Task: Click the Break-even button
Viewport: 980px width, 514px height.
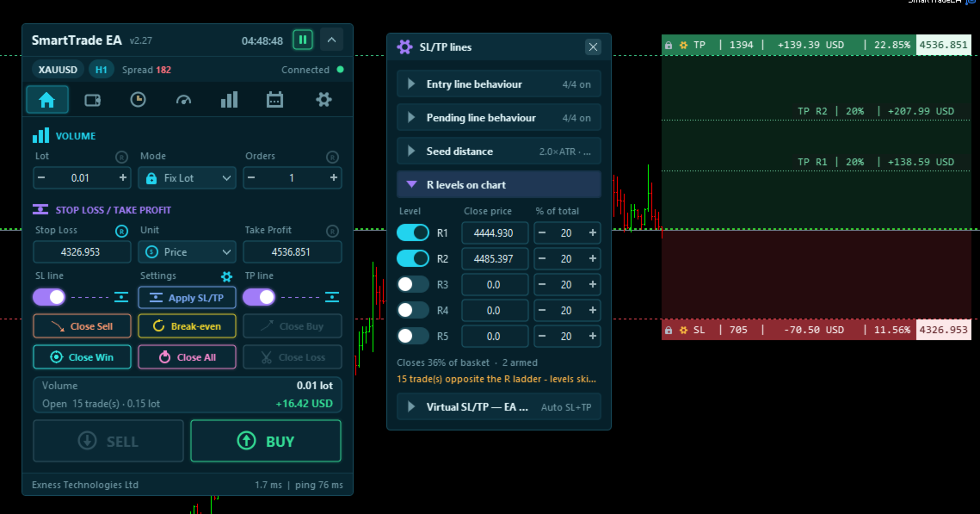Action: pyautogui.click(x=187, y=325)
